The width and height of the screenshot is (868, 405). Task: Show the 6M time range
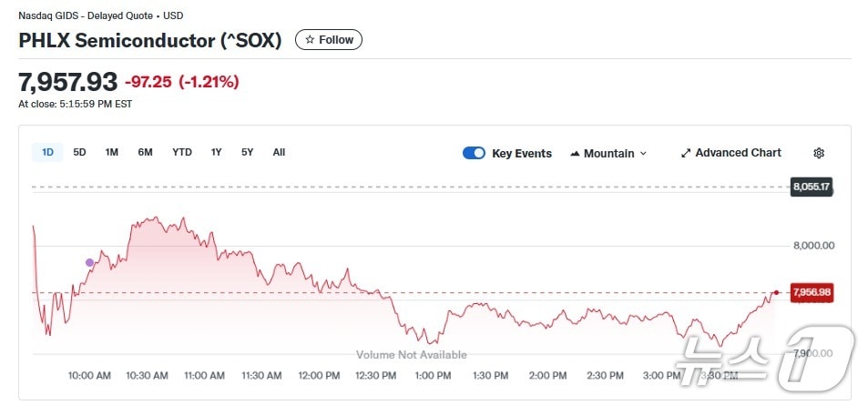(145, 152)
